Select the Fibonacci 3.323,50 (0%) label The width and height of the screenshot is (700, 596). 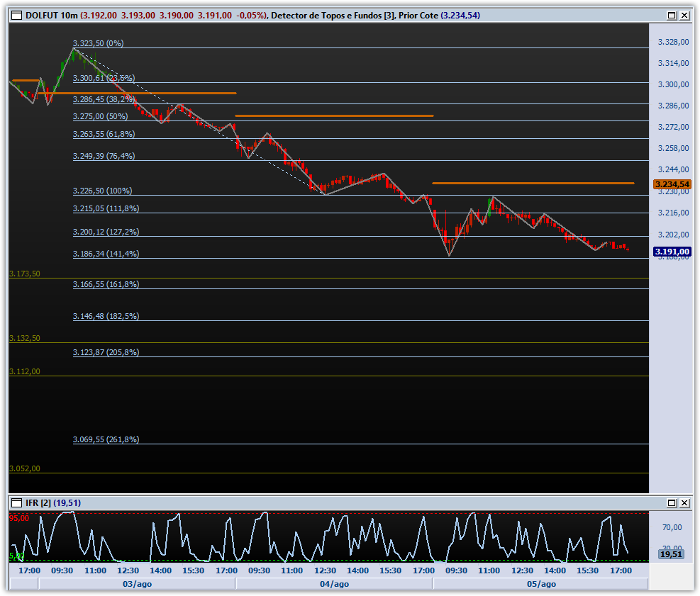point(98,43)
